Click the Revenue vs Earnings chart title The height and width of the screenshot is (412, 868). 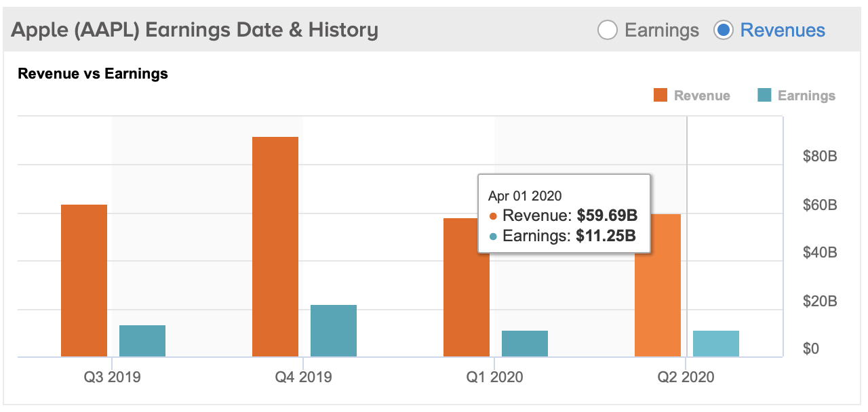[93, 74]
